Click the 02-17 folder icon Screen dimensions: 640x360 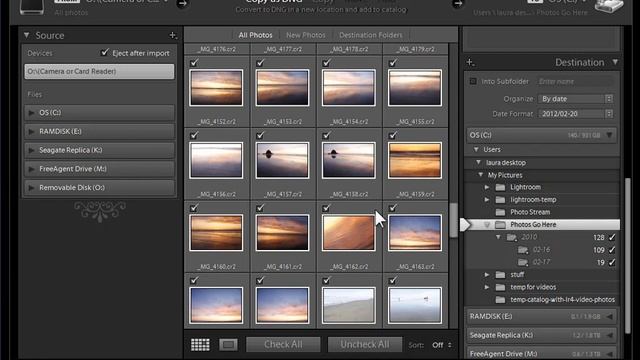point(523,262)
